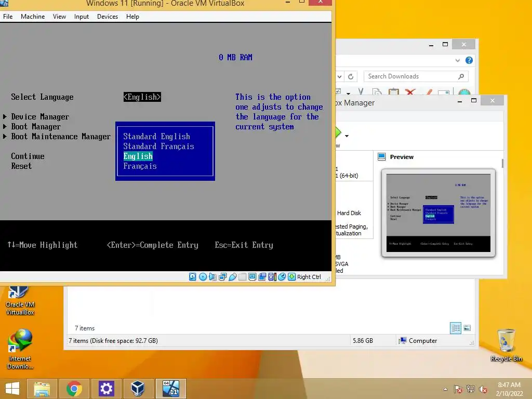Click the hard disk activity status icon
Viewport: 532px width, 399px height.
click(192, 277)
